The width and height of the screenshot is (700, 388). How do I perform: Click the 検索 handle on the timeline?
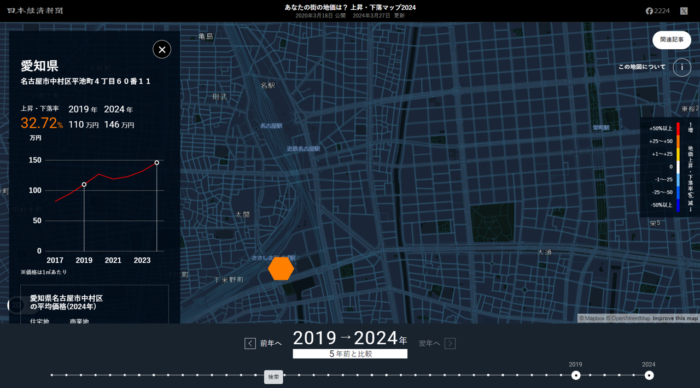[273, 377]
